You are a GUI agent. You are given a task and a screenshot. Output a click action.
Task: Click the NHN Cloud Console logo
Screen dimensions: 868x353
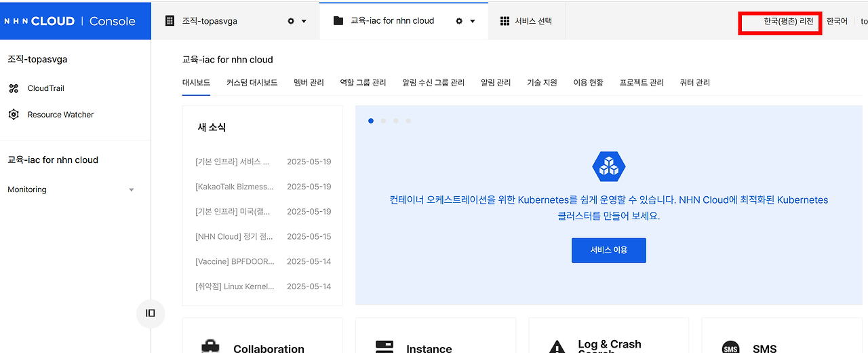[x=70, y=21]
